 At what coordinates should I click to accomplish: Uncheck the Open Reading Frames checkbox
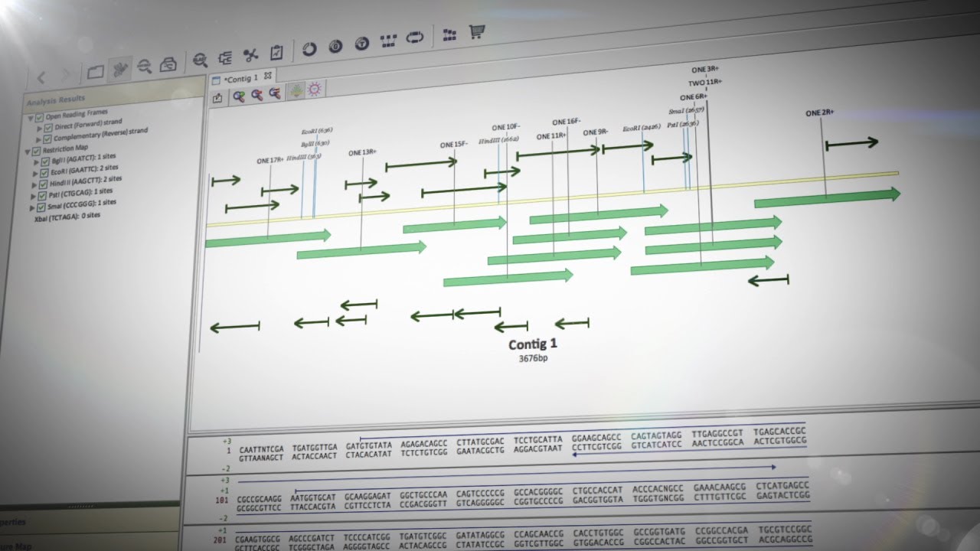pos(39,117)
